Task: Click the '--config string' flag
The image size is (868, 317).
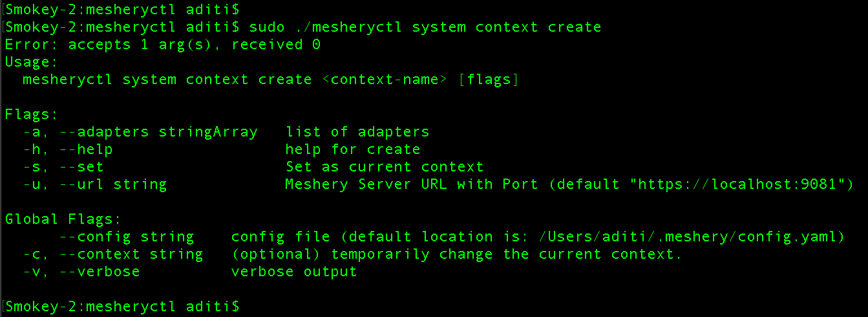Action: coord(126,237)
